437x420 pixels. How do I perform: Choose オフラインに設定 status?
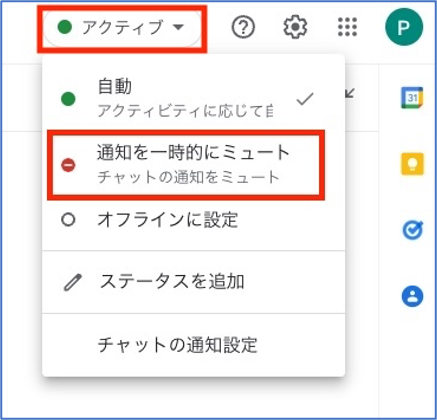click(x=193, y=220)
